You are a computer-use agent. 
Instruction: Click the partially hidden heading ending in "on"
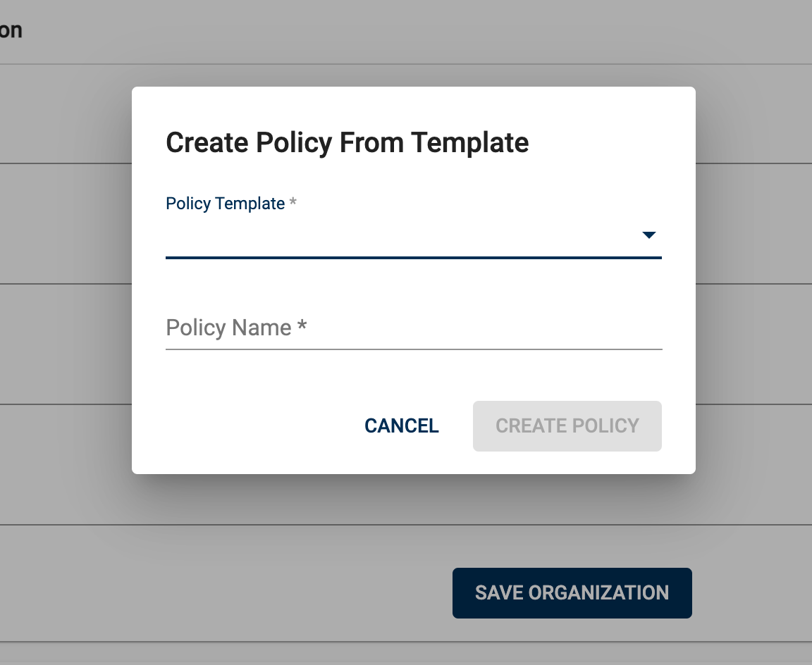point(11,30)
